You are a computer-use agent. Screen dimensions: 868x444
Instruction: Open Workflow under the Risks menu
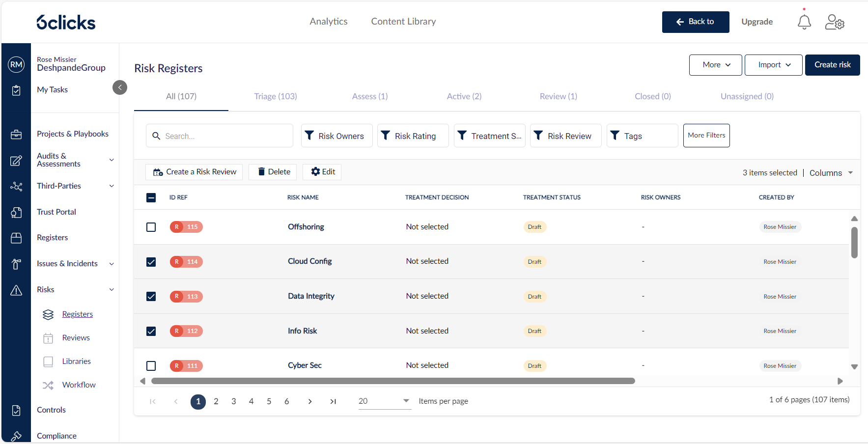pos(79,385)
